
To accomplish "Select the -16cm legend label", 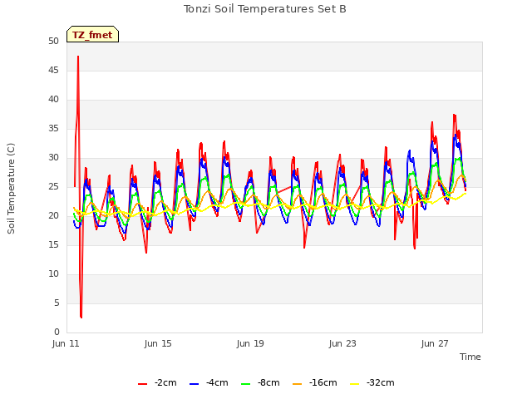I will 323,382.
